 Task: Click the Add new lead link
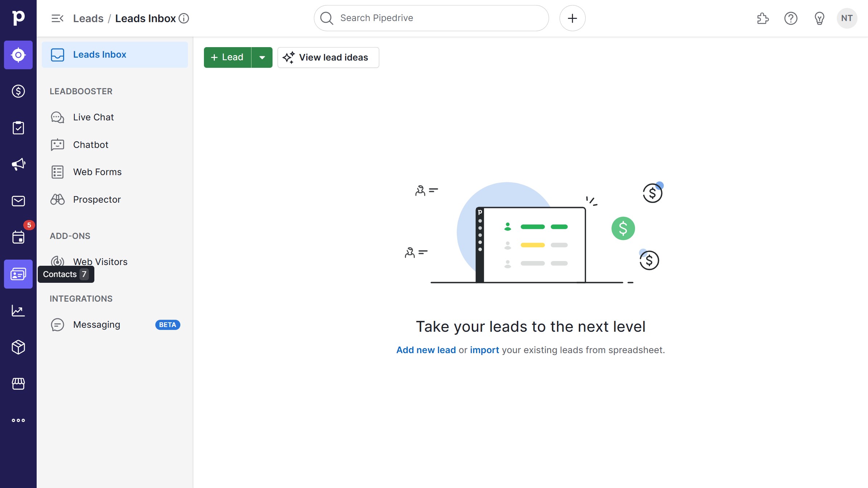pos(426,350)
